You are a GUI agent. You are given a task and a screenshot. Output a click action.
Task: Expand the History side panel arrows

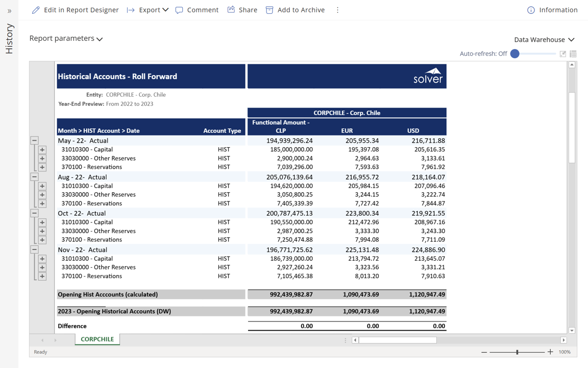[9, 11]
